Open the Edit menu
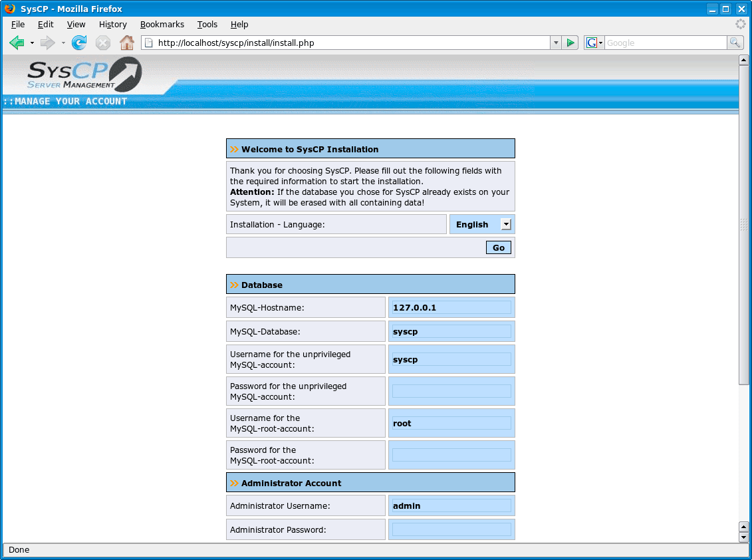752x560 pixels. point(46,25)
